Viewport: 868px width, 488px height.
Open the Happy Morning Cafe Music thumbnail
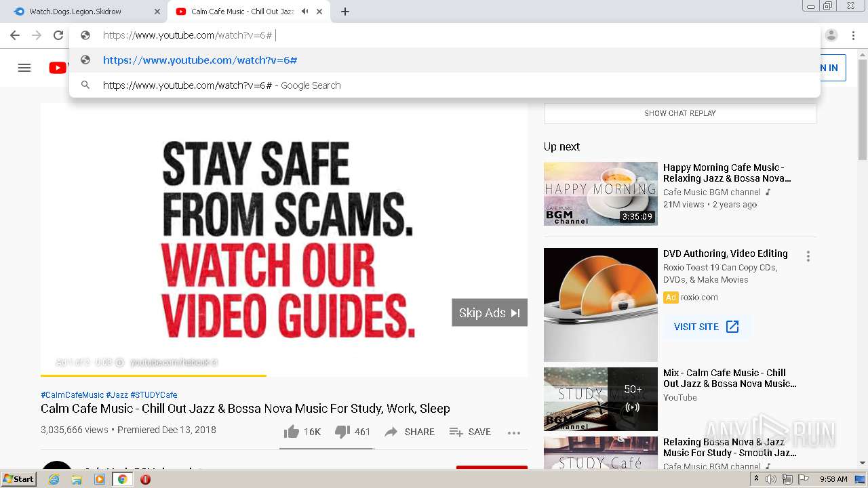[x=601, y=194]
